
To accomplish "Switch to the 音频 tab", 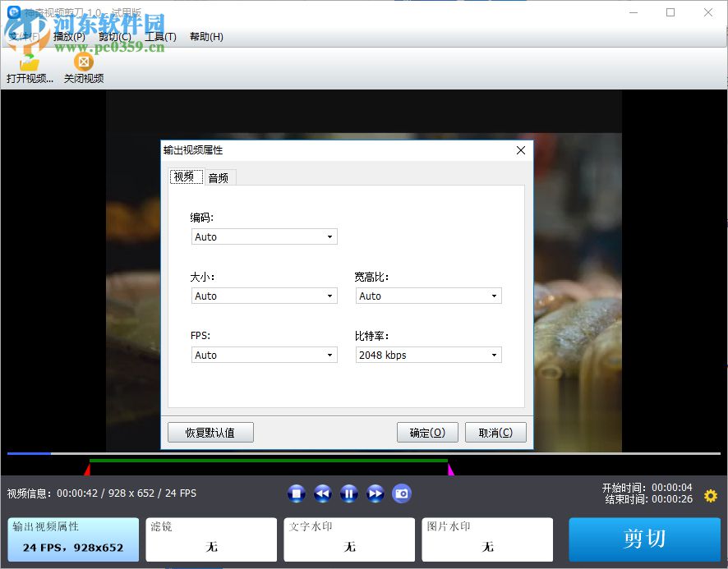I will point(219,177).
